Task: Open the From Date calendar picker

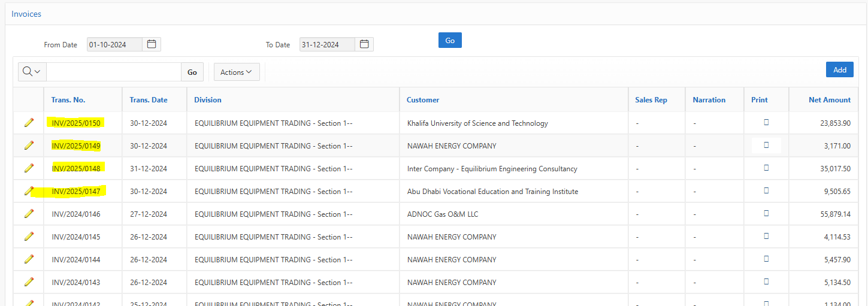Action: (152, 44)
